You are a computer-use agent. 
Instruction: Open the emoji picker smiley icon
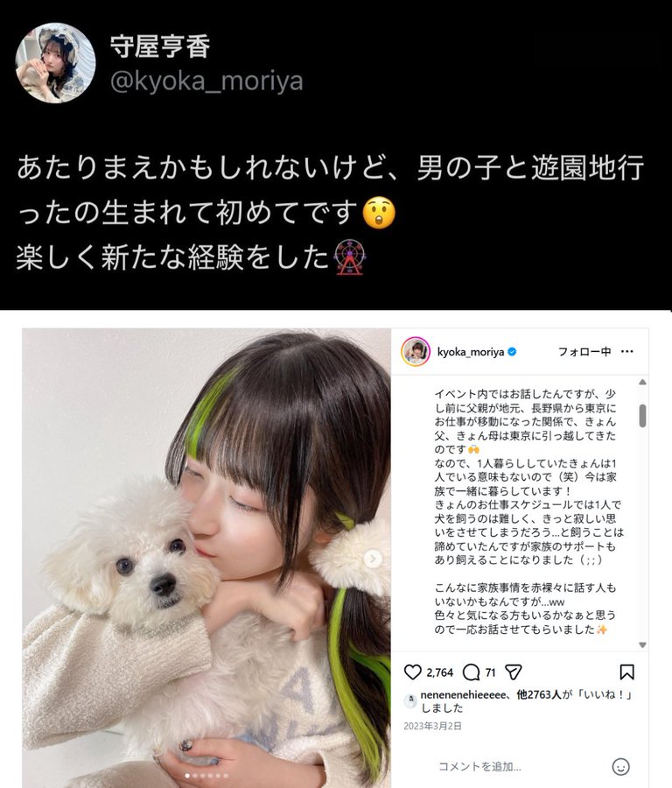click(x=620, y=766)
